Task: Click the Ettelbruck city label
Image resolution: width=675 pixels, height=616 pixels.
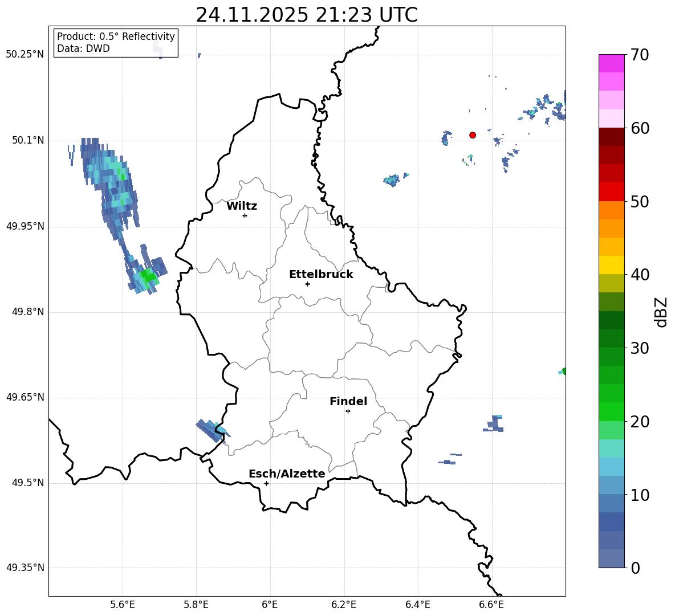Action: coord(321,275)
